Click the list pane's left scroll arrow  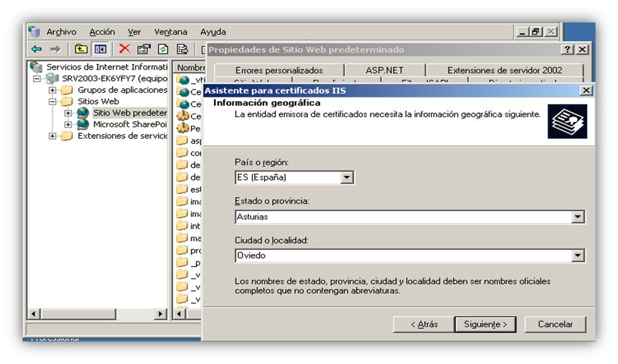180,314
